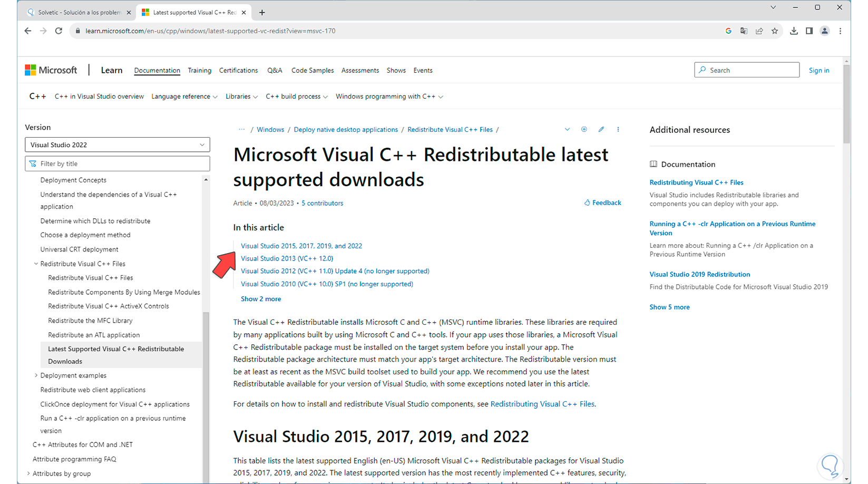This screenshot has height=484, width=868.
Task: Click the add to collection plus icon
Action: (584, 129)
